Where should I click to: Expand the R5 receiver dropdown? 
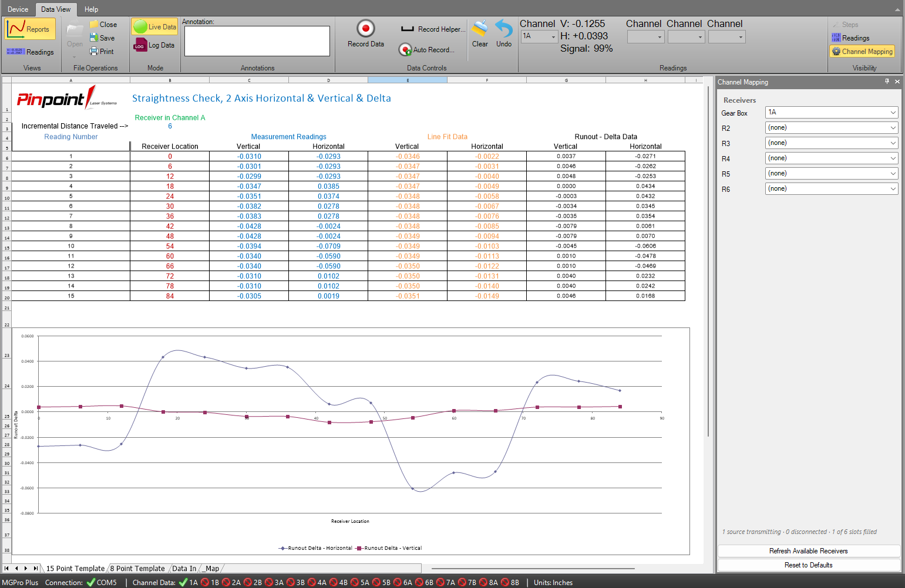[x=832, y=173]
